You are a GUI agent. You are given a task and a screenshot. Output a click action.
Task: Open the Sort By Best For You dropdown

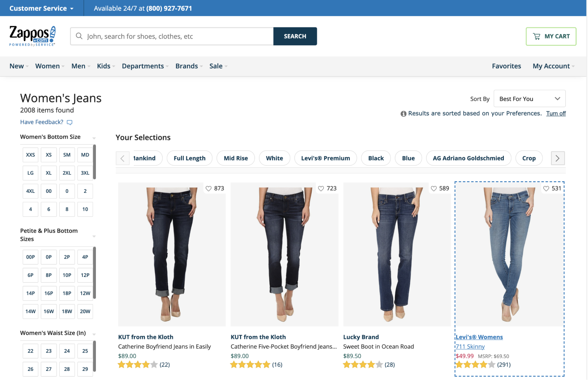(529, 99)
